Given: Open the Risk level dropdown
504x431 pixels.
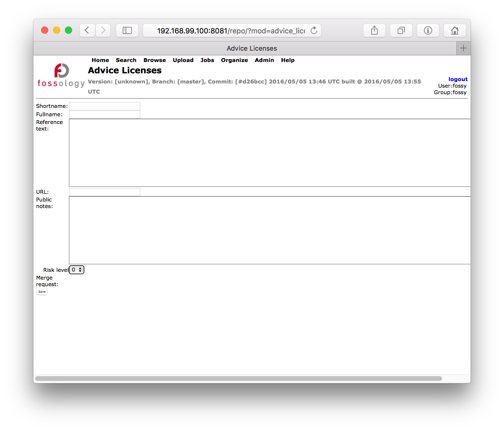Looking at the screenshot, I should point(77,270).
